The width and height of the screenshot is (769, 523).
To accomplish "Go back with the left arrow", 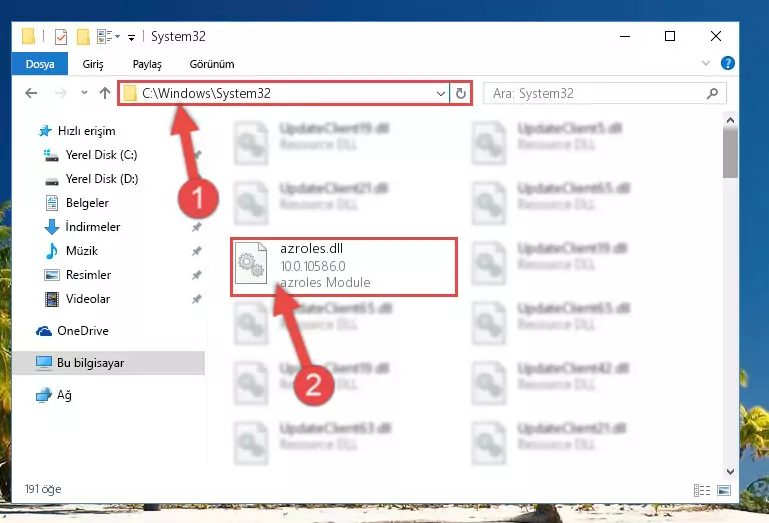I will (31, 93).
